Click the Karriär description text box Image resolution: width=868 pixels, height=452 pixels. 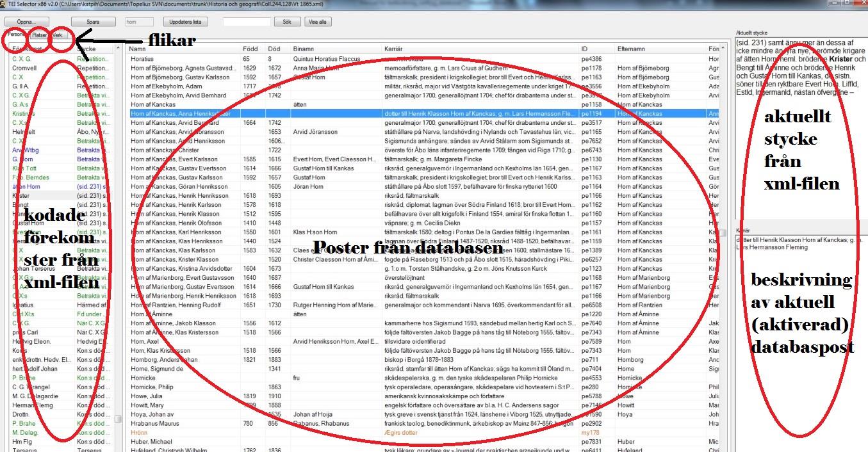click(x=801, y=343)
